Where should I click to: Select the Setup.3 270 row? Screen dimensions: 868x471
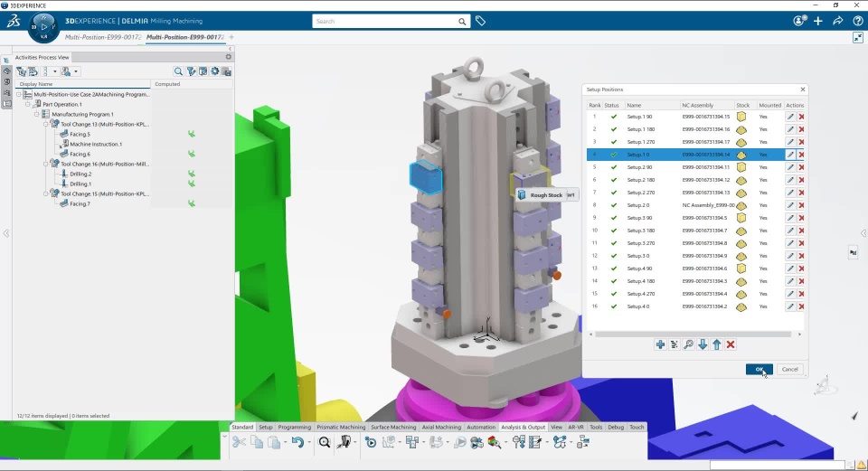tap(696, 243)
